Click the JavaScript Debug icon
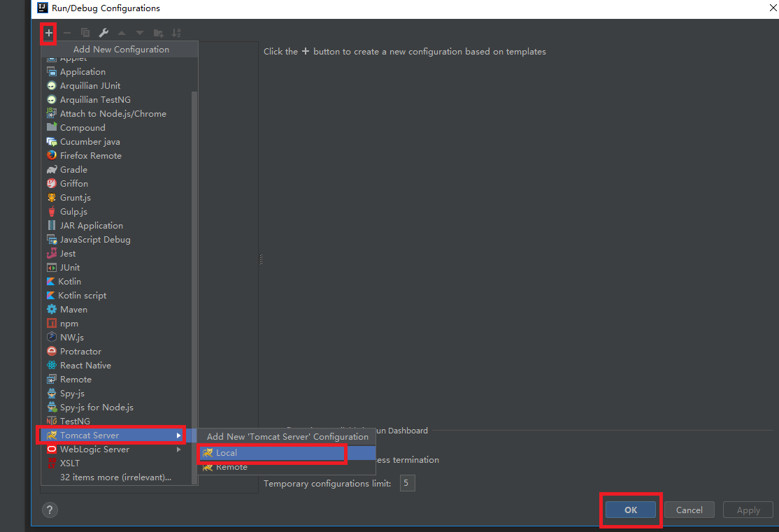Viewport: 779px width, 532px height. 52,239
